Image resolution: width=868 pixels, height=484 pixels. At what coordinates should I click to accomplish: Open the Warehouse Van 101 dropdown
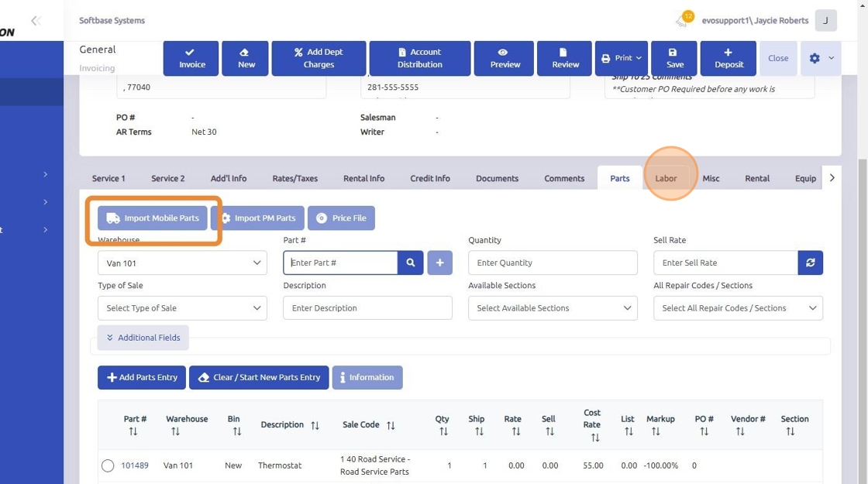coord(182,263)
